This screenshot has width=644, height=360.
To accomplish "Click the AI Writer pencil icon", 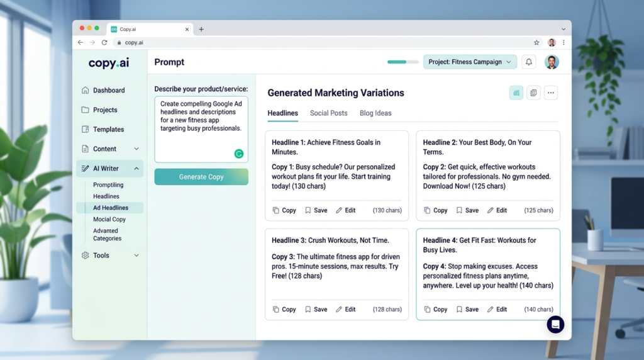I will 85,169.
